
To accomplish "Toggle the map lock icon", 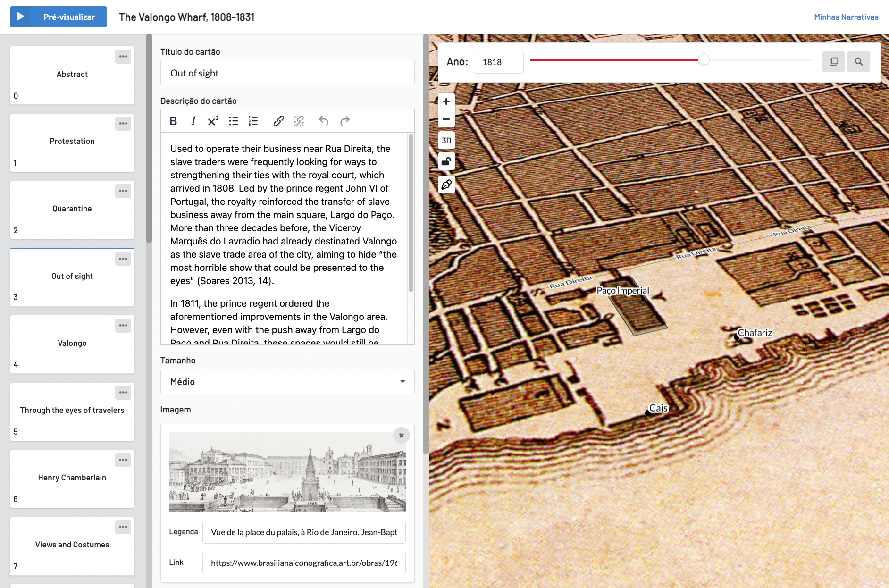I will (446, 161).
